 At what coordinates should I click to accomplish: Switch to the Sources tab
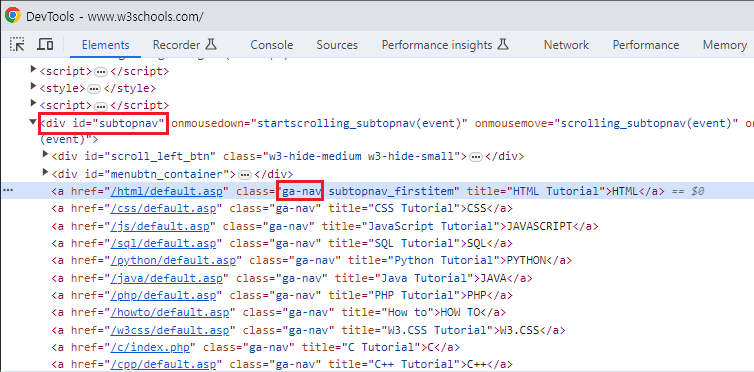(337, 45)
